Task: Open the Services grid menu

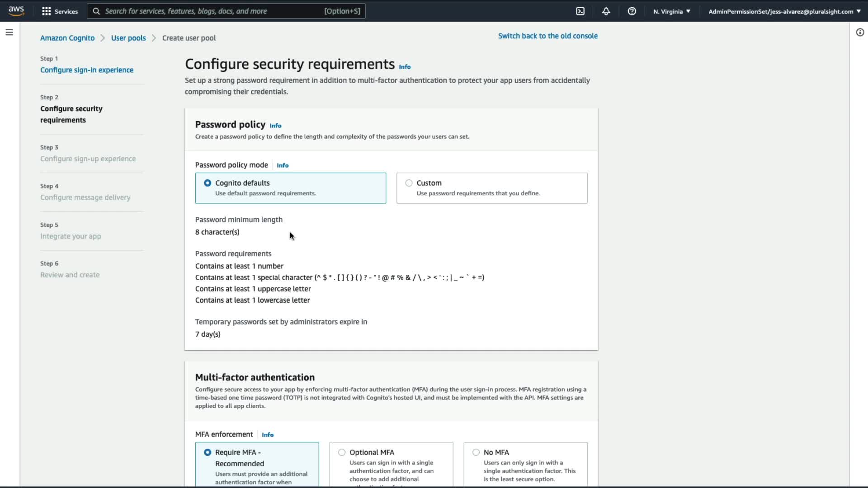Action: (60, 11)
